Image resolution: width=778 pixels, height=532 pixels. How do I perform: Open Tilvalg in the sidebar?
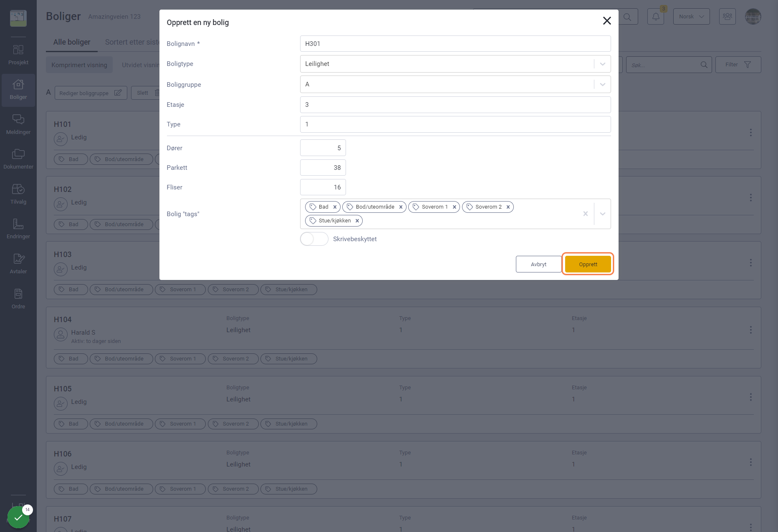18,194
